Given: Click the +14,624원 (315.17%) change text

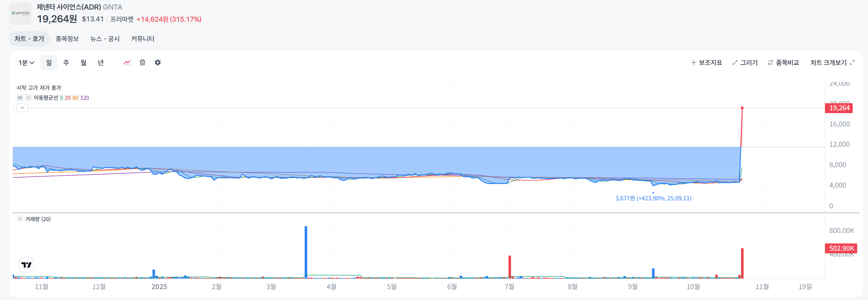Looking at the screenshot, I should point(169,19).
